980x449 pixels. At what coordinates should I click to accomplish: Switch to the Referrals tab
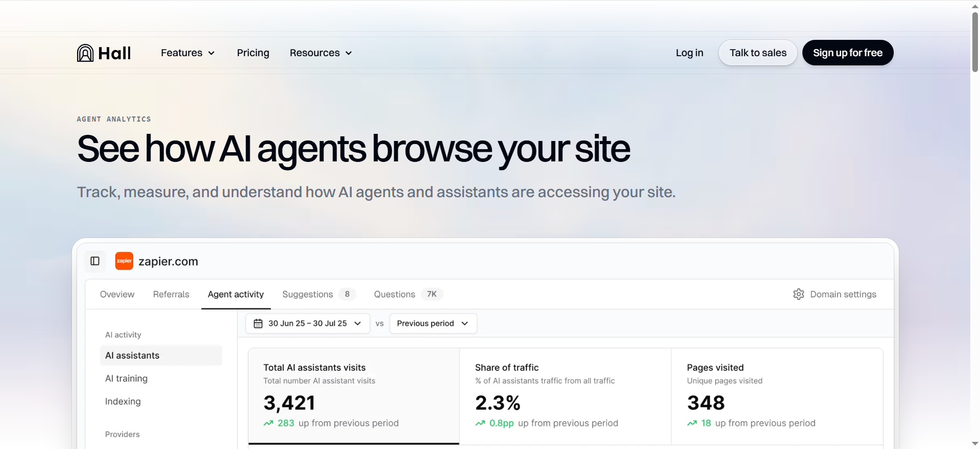[x=171, y=294]
